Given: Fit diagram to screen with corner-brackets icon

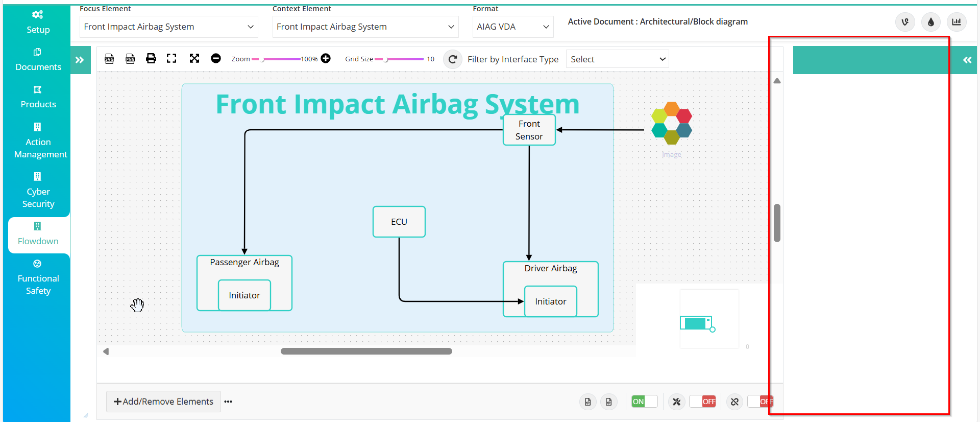Looking at the screenshot, I should coord(171,58).
